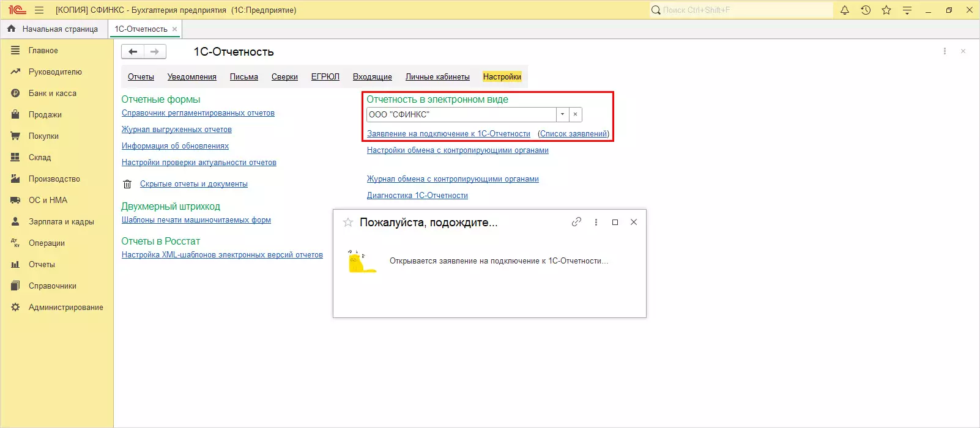Open service menu lines icon in title bar
The image size is (980, 428).
(x=907, y=10)
